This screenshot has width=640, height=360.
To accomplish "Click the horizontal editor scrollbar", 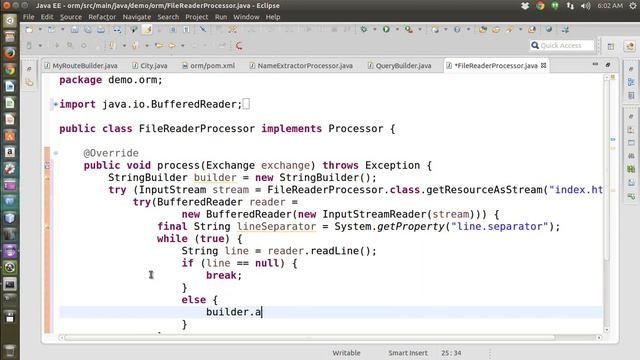I will tap(310, 338).
